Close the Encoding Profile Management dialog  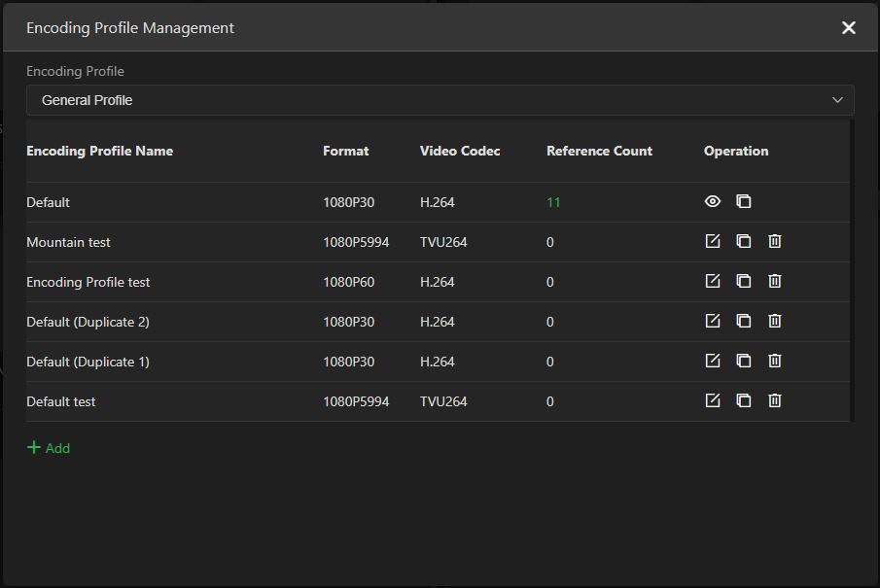[x=849, y=27]
